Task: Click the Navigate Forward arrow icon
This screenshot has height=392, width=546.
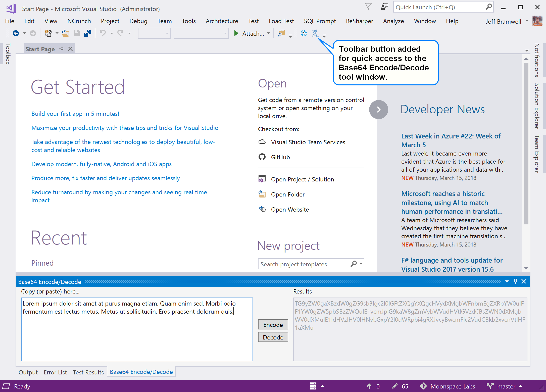Action: coord(33,33)
